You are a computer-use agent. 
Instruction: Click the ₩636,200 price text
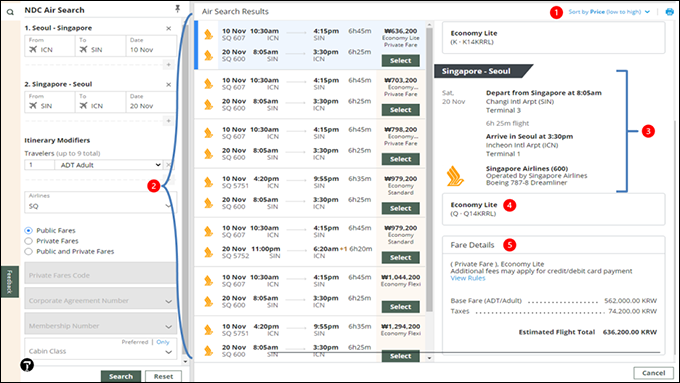click(401, 31)
